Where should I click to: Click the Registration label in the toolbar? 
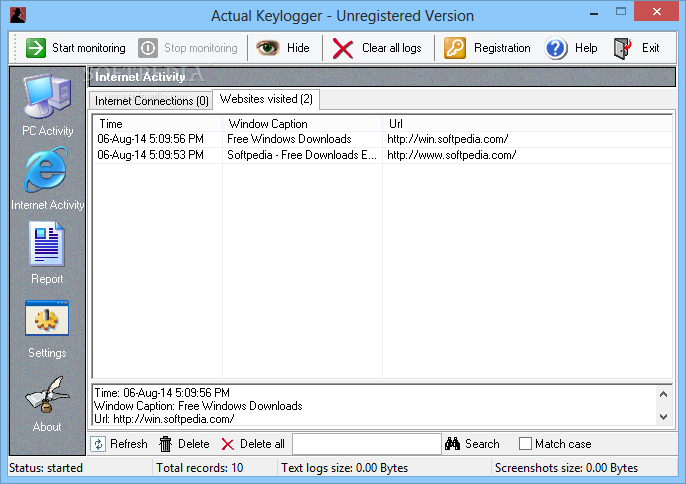point(502,48)
